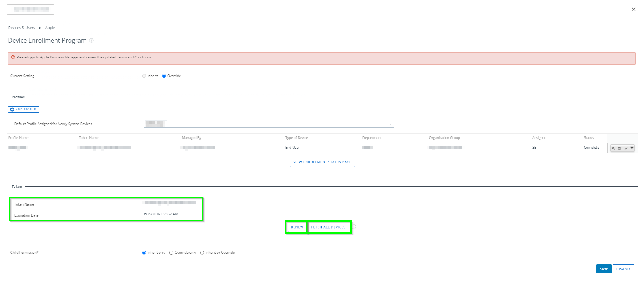Image resolution: width=644 pixels, height=299 pixels.
Task: Click the Renew token button
Action: coord(297,227)
